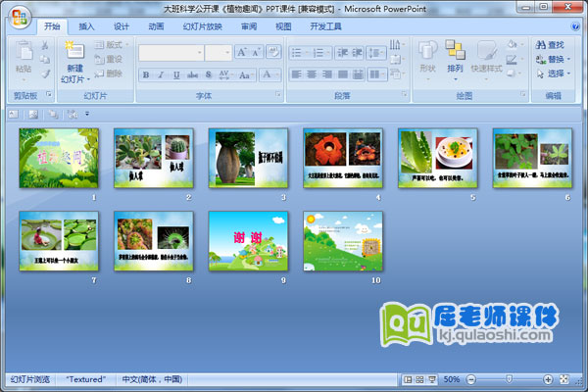Open the 插入 ribbon tab

[x=86, y=26]
